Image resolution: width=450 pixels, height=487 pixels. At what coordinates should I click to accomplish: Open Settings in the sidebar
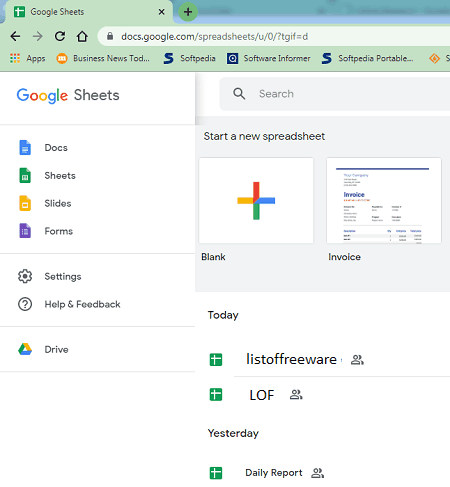[63, 276]
